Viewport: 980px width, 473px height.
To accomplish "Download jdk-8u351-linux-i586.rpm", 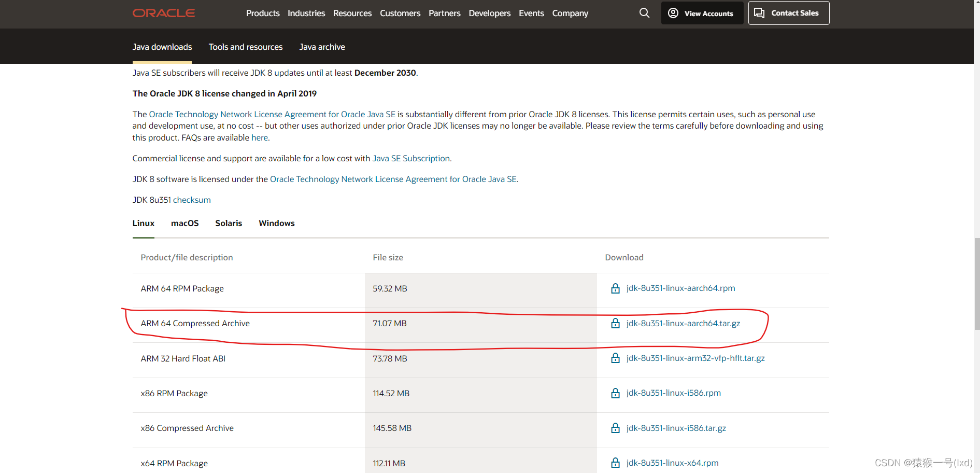I will (x=674, y=393).
